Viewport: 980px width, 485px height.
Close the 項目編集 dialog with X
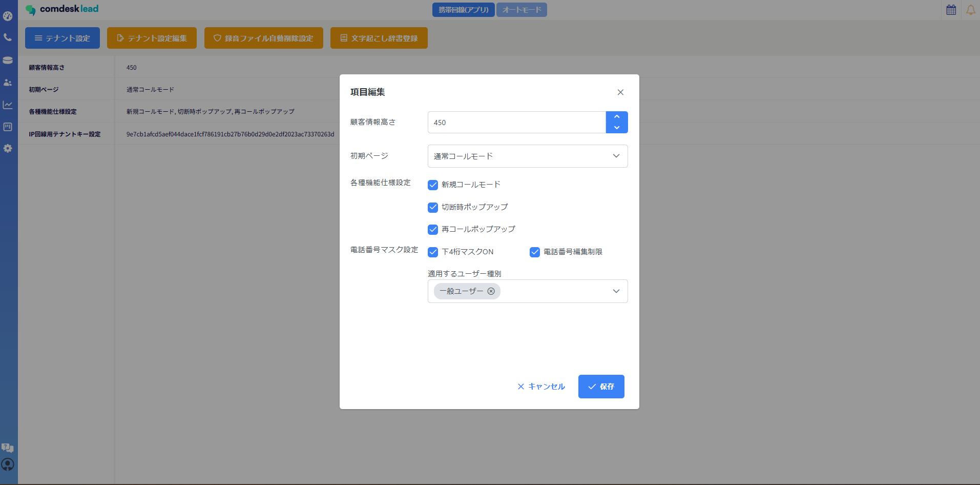pyautogui.click(x=620, y=92)
